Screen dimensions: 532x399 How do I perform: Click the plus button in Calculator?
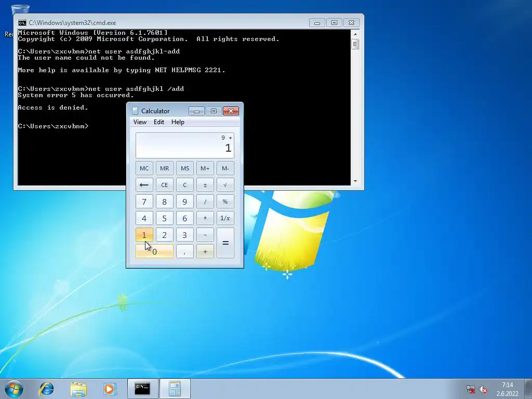coord(205,251)
